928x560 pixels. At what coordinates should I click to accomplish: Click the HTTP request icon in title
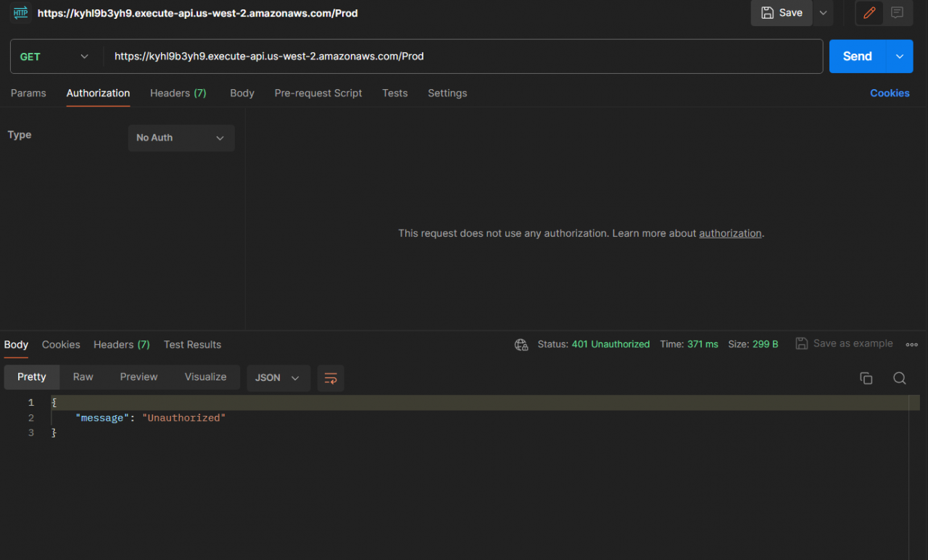20,13
